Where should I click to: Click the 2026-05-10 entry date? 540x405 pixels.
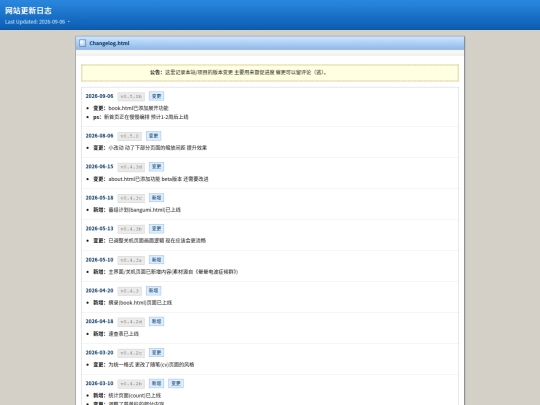[99, 260]
